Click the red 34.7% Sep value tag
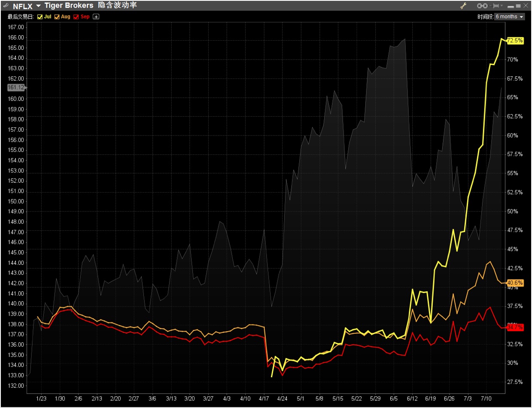The width and height of the screenshot is (532, 408). (515, 327)
